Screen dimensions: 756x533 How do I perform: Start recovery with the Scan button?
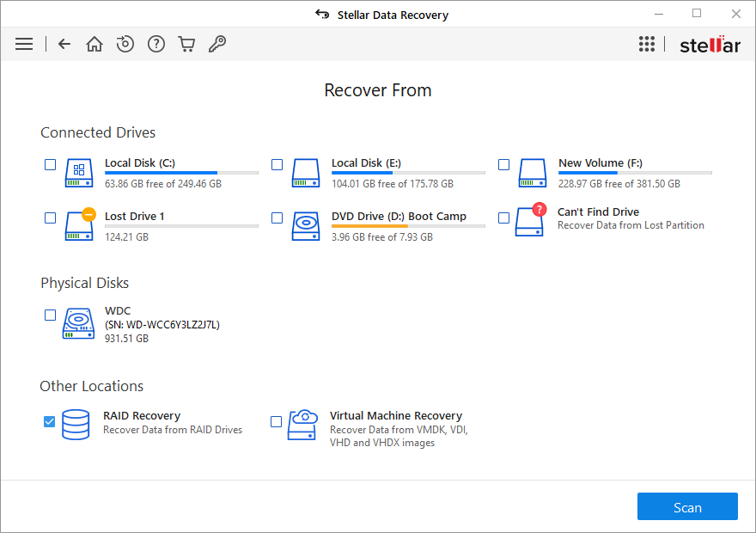[687, 507]
